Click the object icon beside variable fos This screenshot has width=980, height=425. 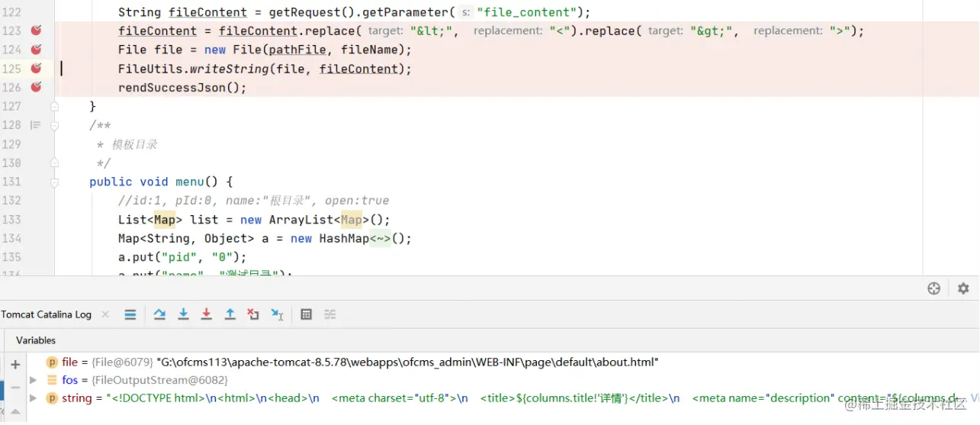(52, 380)
